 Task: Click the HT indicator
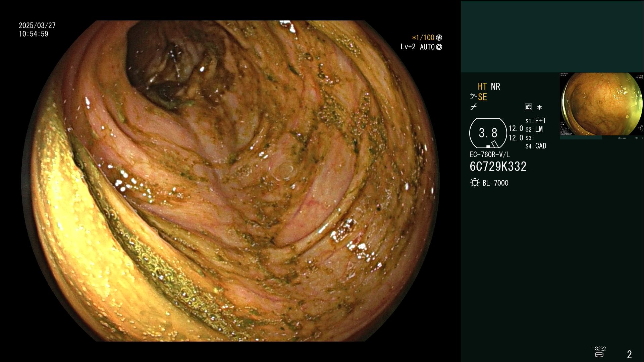pos(482,86)
